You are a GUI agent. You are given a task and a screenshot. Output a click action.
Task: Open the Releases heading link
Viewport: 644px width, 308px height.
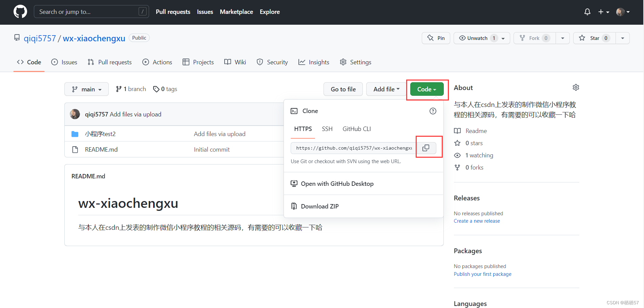pyautogui.click(x=467, y=198)
